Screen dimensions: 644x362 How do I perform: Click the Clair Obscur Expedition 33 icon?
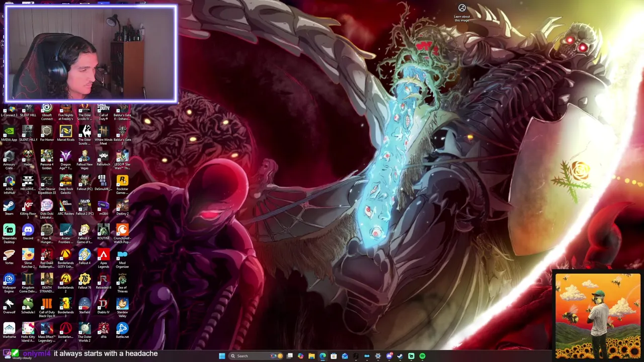[x=47, y=185]
